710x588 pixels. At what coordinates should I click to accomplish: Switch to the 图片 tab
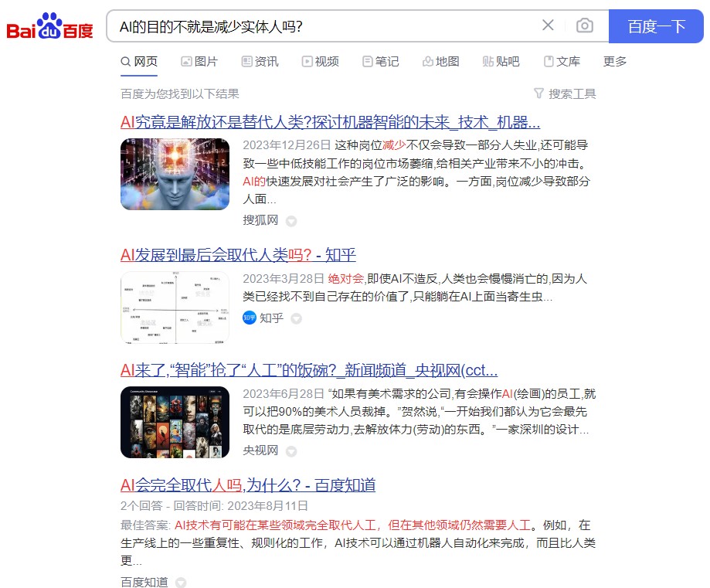(x=199, y=62)
